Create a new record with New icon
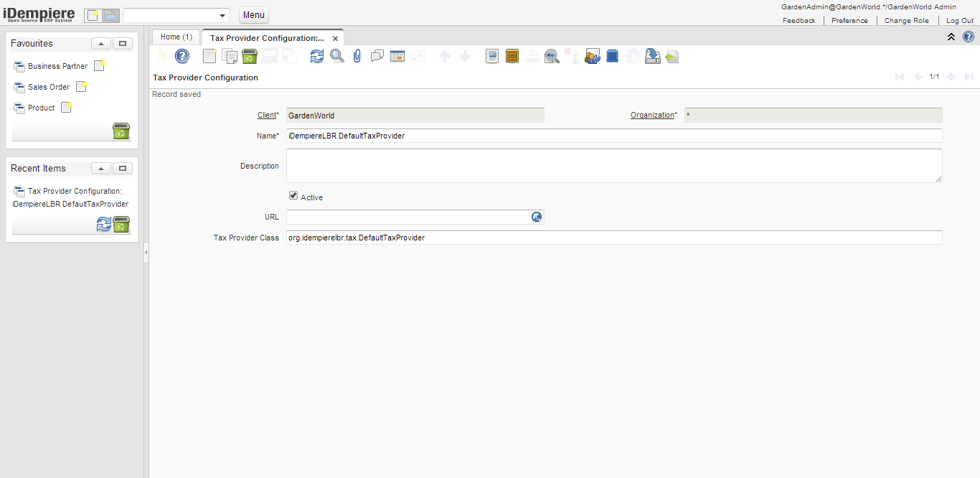 coord(209,56)
